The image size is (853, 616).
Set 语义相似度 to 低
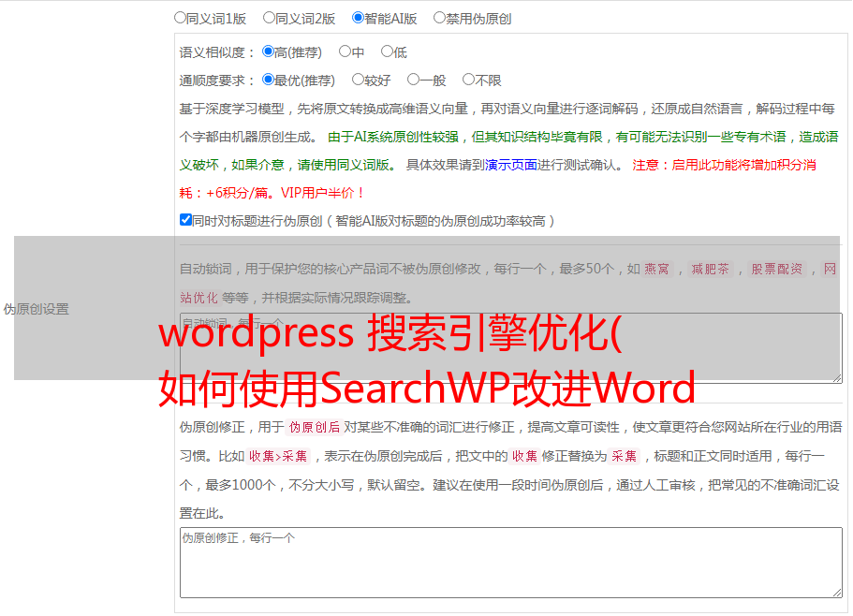pos(387,51)
